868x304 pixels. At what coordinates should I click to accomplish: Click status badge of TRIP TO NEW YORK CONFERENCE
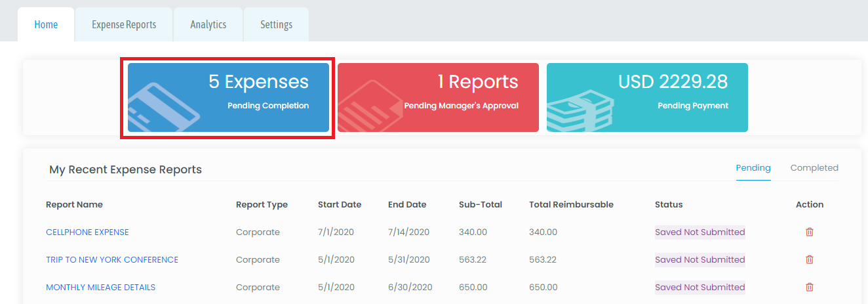point(700,259)
